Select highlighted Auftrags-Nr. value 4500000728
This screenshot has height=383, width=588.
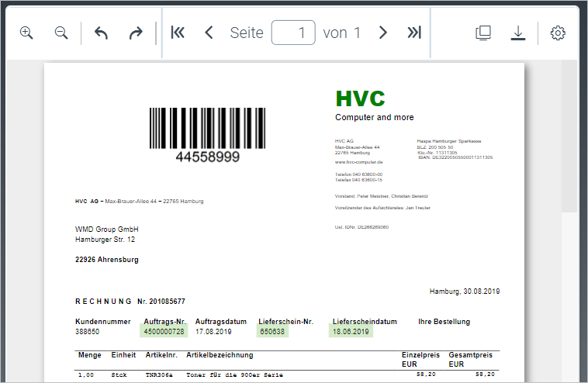point(164,331)
